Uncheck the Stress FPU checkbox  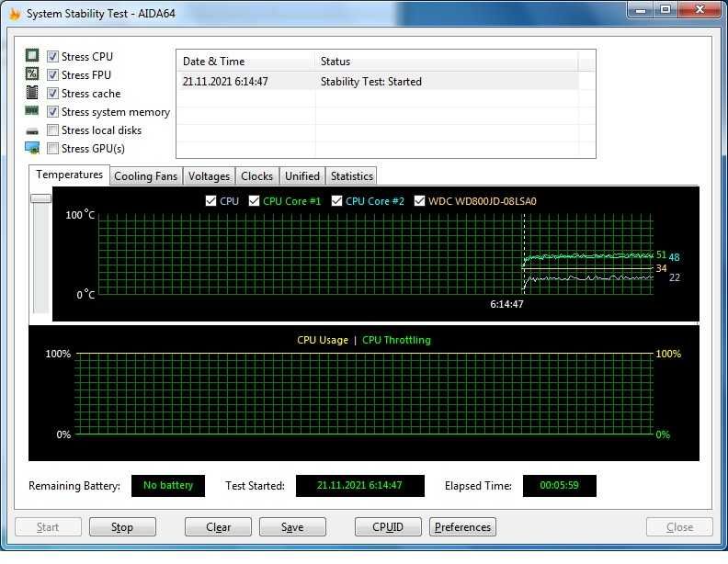(53, 74)
